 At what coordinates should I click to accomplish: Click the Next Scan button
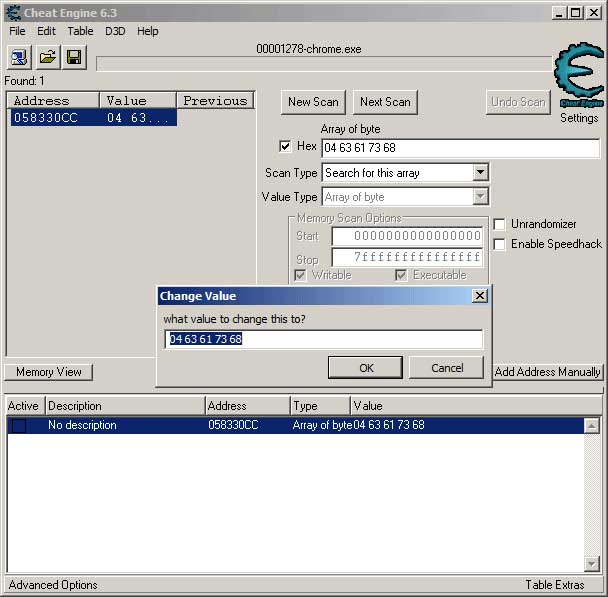click(x=385, y=102)
